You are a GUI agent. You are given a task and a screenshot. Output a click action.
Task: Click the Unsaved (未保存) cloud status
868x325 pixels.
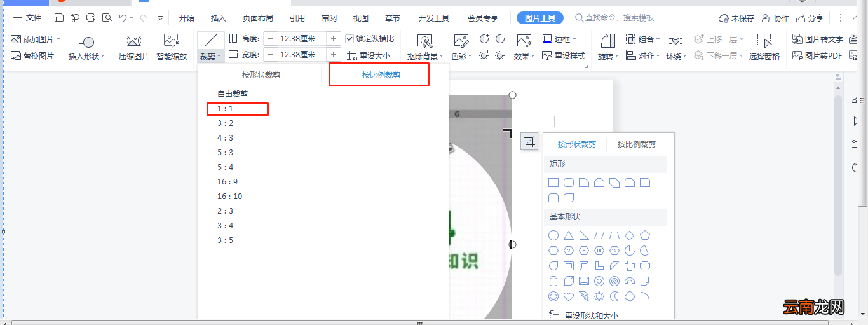point(736,18)
